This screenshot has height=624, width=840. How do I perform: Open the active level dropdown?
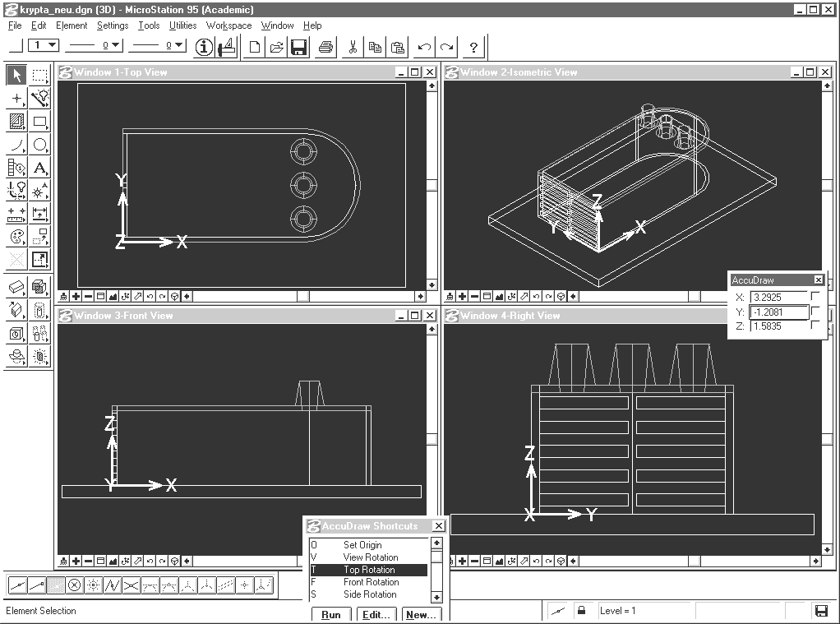44,45
